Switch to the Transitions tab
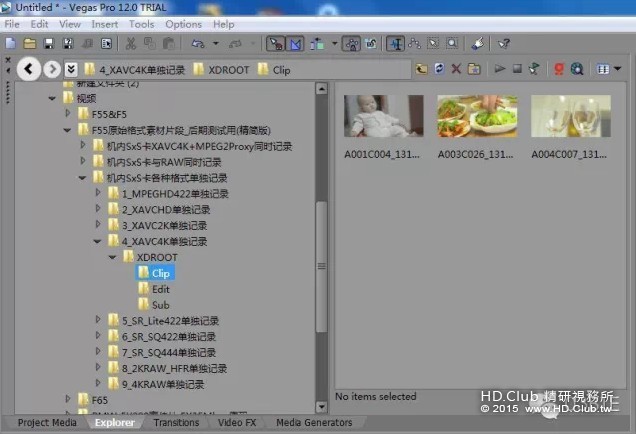Viewport: 636px width, 434px height. click(176, 423)
